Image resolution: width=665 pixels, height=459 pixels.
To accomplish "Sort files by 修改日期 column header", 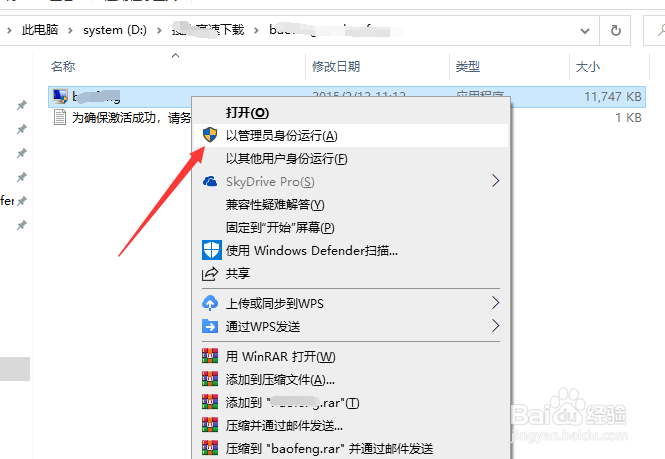I will click(x=335, y=67).
